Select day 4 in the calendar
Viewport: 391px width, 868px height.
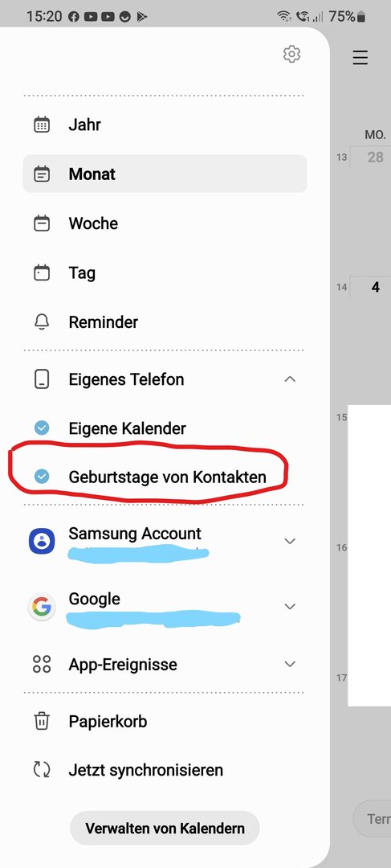tap(376, 287)
